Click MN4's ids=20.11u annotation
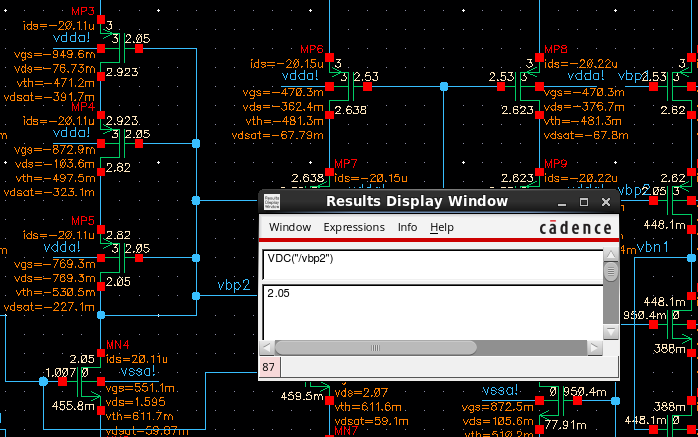This screenshot has height=437, width=698. pyautogui.click(x=137, y=359)
